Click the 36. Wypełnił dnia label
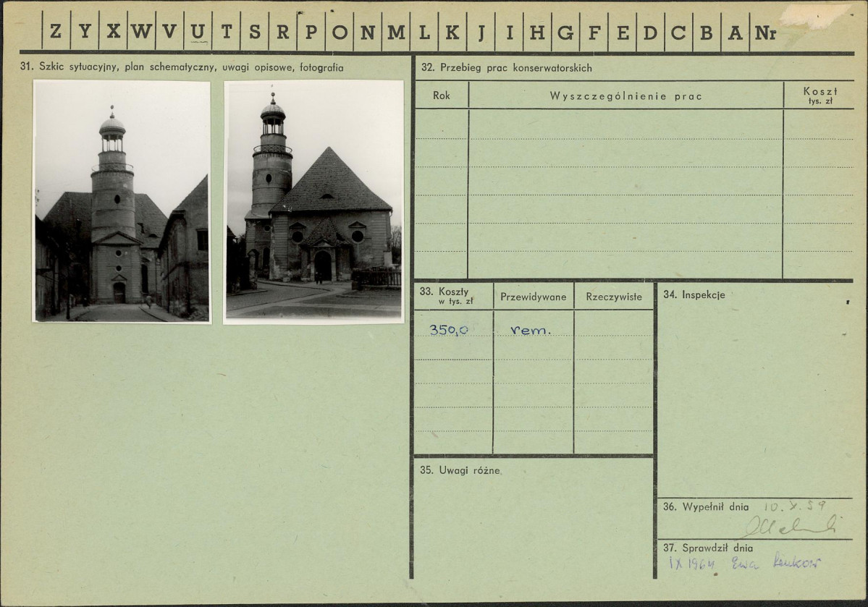 (x=706, y=507)
